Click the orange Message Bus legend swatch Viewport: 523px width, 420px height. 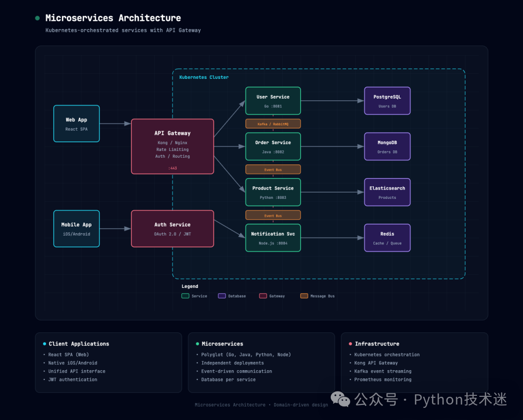click(x=304, y=296)
